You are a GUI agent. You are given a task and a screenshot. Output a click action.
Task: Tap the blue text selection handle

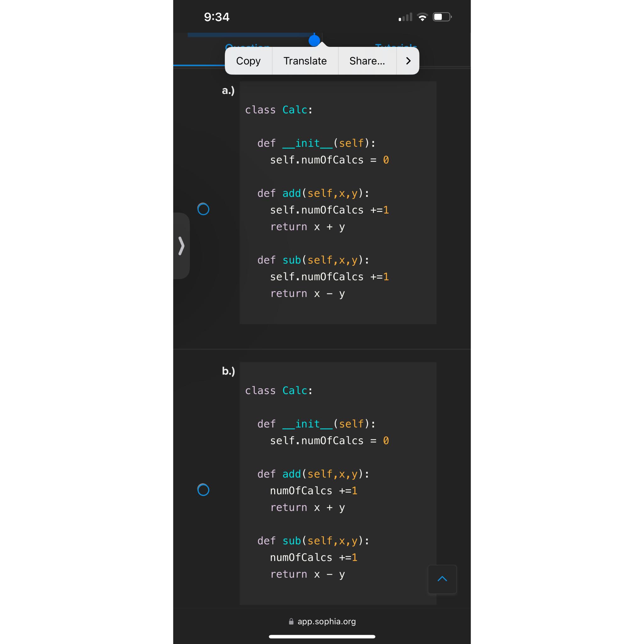314,40
